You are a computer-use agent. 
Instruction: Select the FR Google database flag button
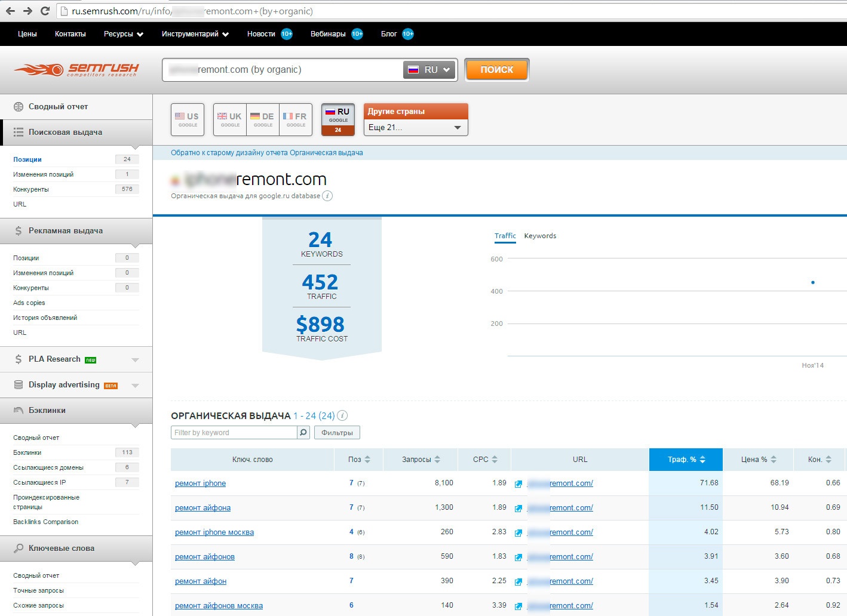point(296,119)
